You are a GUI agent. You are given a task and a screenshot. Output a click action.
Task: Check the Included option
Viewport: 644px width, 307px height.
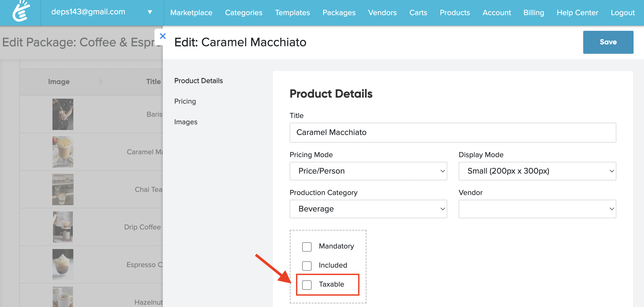tap(307, 266)
